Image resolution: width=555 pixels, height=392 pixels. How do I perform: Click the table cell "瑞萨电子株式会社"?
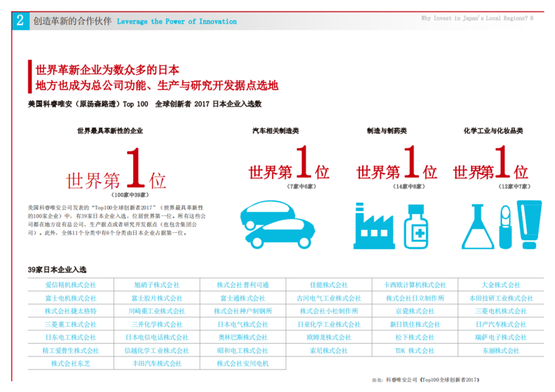(x=501, y=337)
